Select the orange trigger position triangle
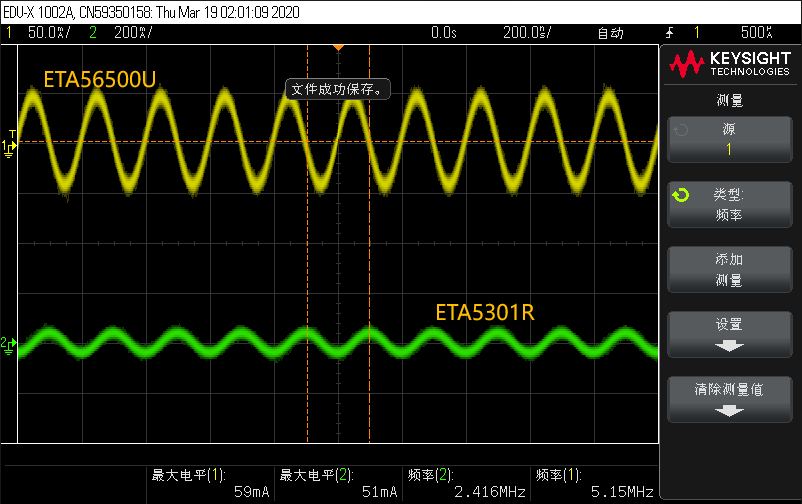This screenshot has height=504, width=802. pos(338,47)
